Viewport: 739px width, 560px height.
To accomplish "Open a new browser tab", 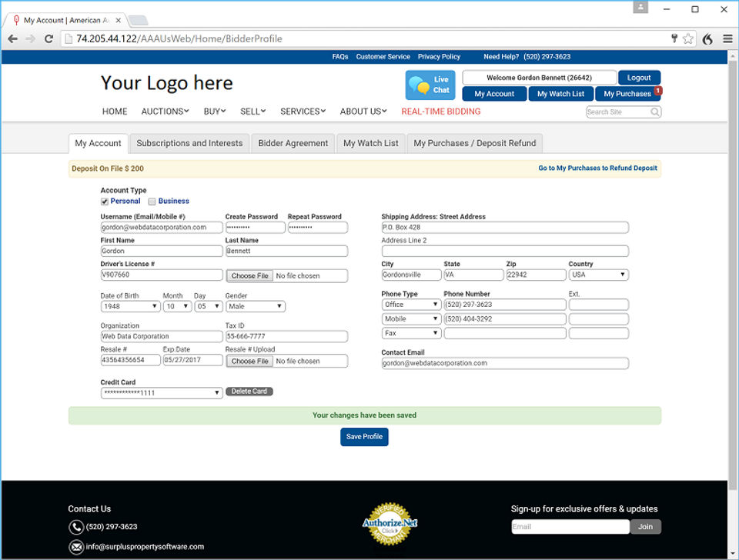I will point(138,20).
